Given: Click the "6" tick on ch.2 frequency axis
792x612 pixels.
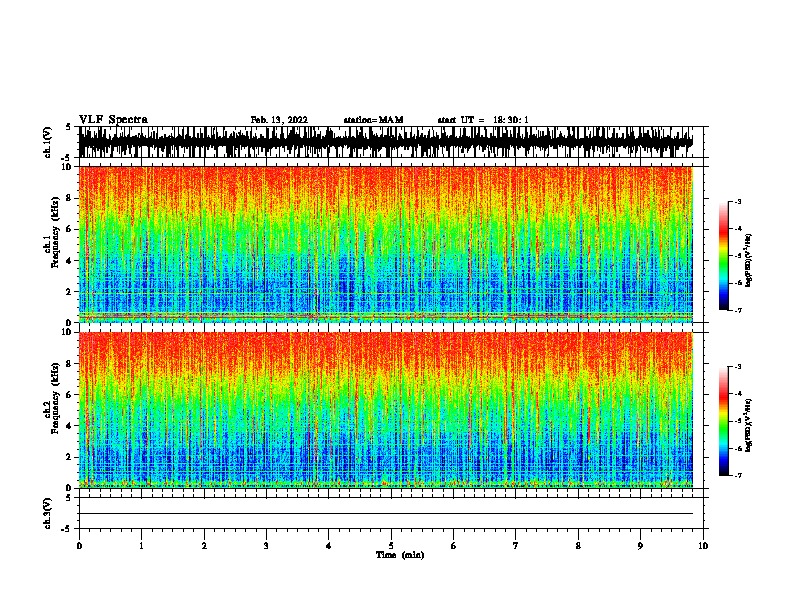Looking at the screenshot, I should point(69,394).
